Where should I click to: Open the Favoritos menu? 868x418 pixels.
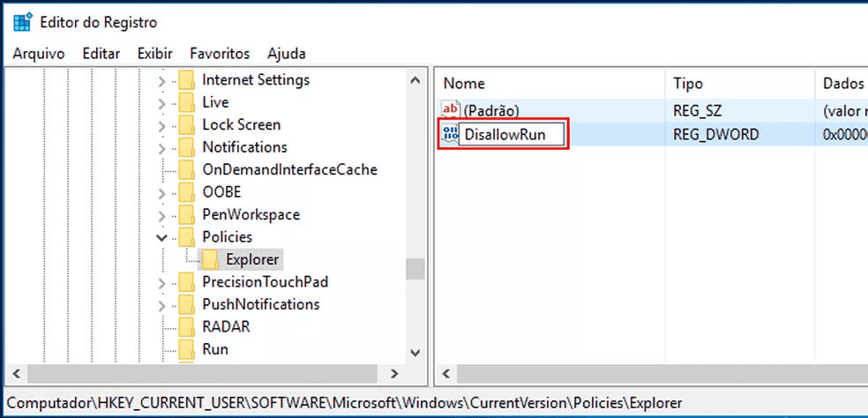220,54
